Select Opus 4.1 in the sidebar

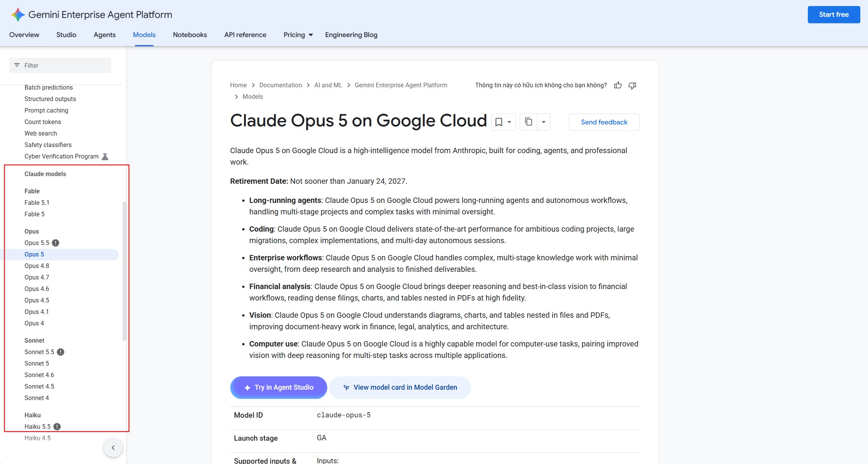[x=37, y=312]
